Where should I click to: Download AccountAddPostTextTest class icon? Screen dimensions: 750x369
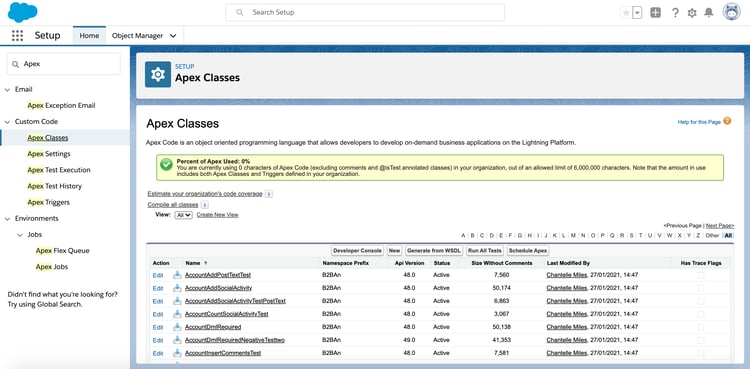[177, 275]
